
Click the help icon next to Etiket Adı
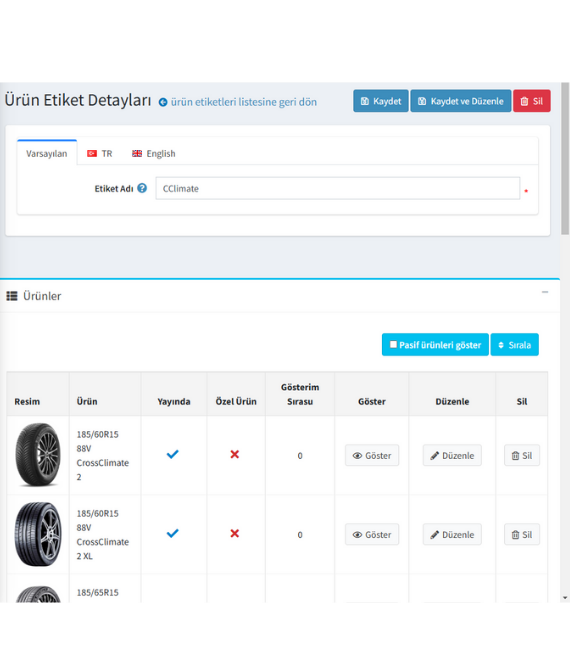(142, 188)
